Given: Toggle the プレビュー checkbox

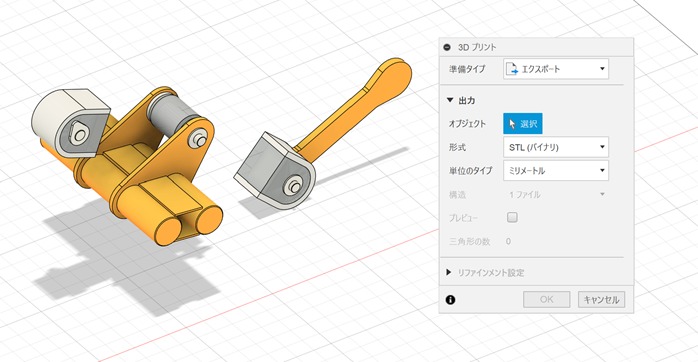Looking at the screenshot, I should pos(512,217).
